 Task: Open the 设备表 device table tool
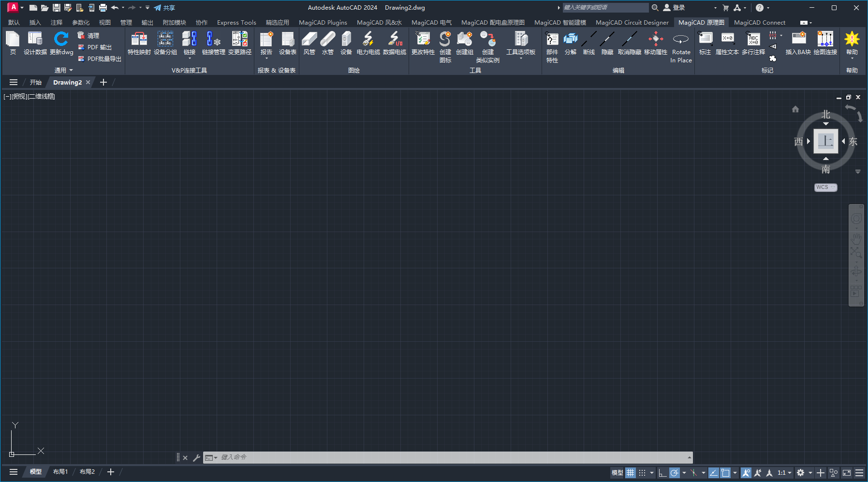click(x=288, y=43)
